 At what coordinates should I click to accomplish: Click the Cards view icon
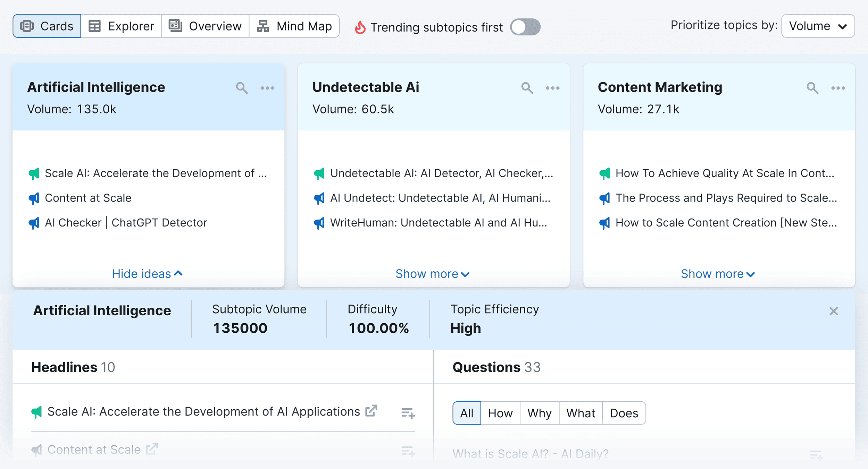[27, 26]
